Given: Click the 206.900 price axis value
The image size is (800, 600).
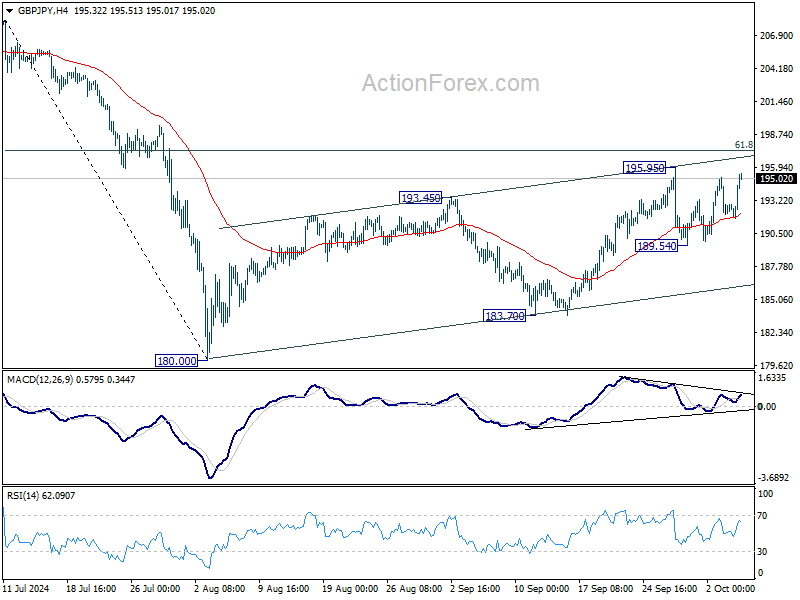Looking at the screenshot, I should click(777, 36).
